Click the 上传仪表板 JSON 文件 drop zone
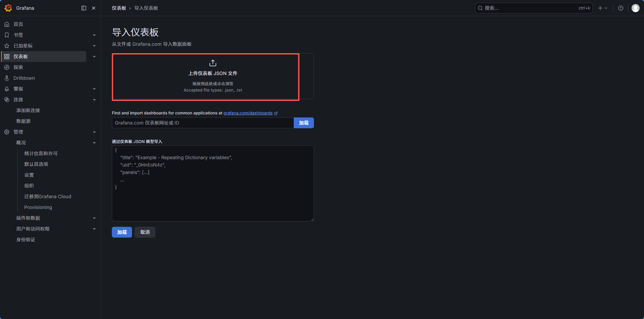Viewport: 644px width, 319px height. [213, 76]
